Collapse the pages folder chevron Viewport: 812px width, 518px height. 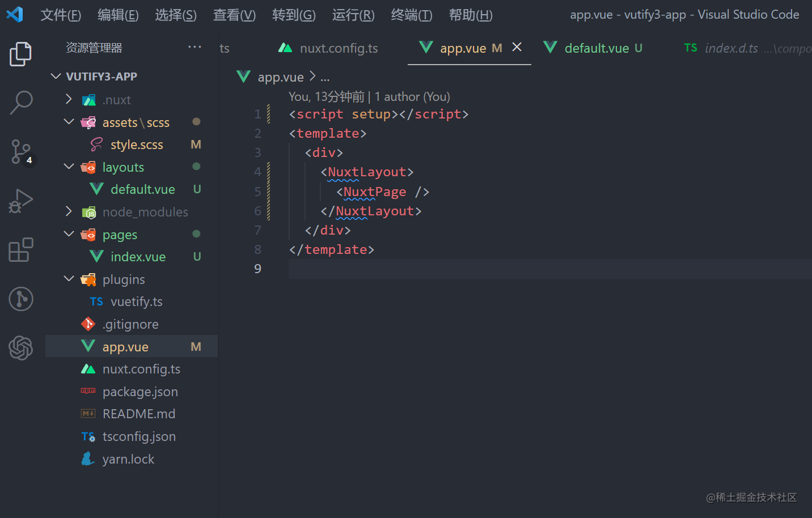click(x=69, y=234)
